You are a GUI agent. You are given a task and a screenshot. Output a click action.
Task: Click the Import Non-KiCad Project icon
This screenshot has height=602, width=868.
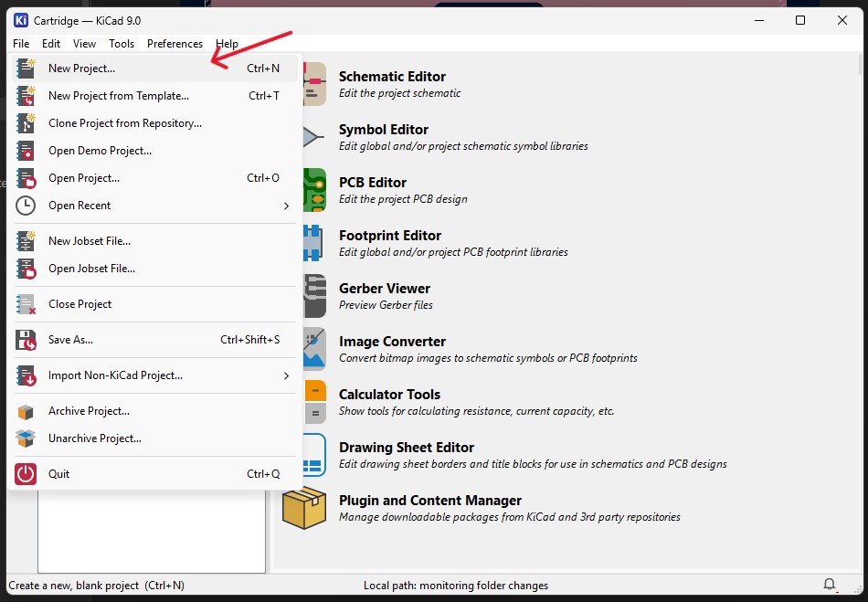tap(26, 375)
